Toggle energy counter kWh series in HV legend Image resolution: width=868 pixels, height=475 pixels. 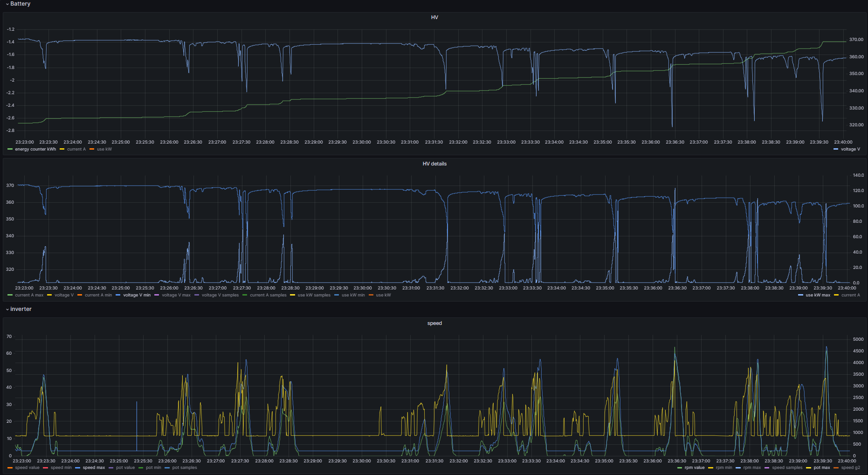tap(35, 150)
